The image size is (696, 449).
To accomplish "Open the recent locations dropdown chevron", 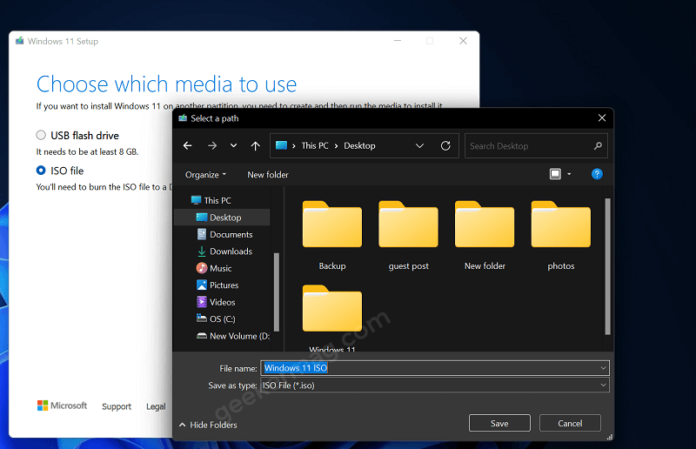I will pos(233,146).
